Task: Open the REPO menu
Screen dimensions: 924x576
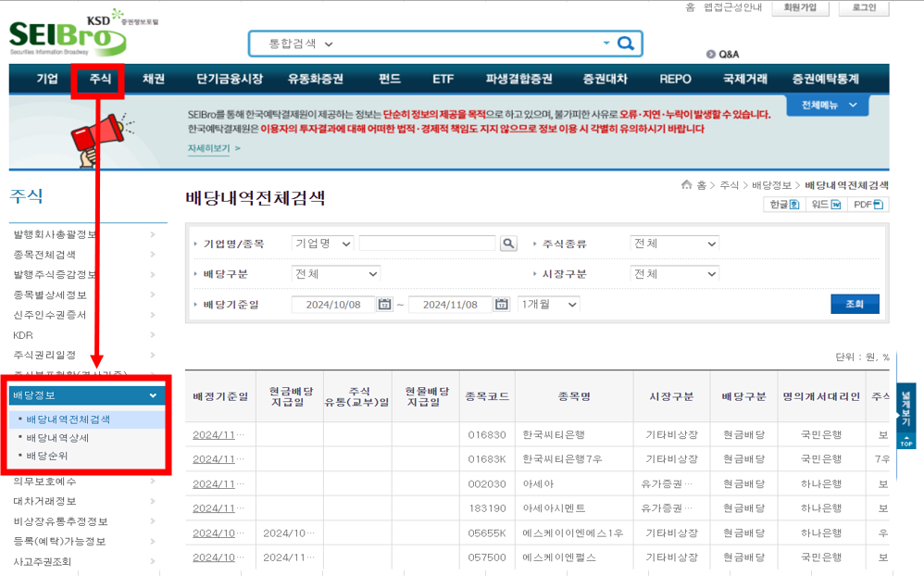Action: 675,79
